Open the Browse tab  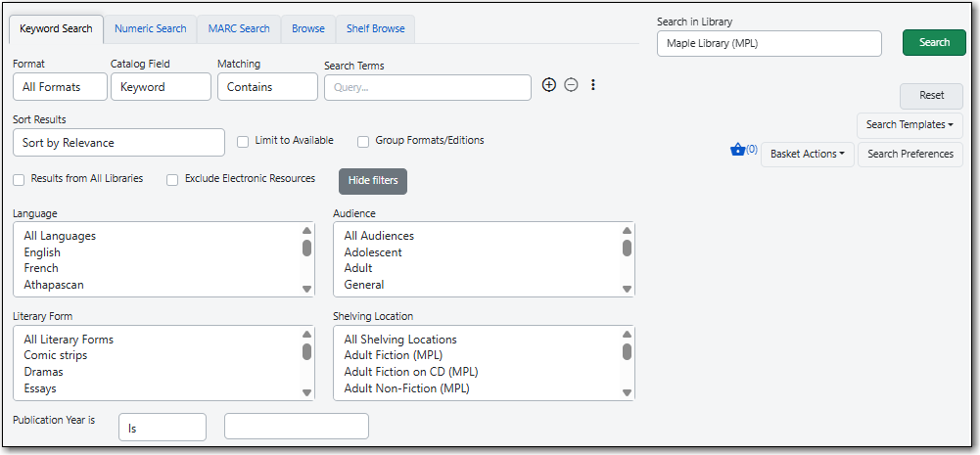coord(308,28)
